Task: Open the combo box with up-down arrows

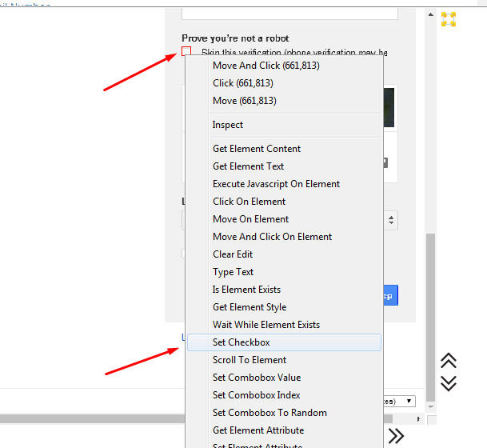Action: click(390, 220)
